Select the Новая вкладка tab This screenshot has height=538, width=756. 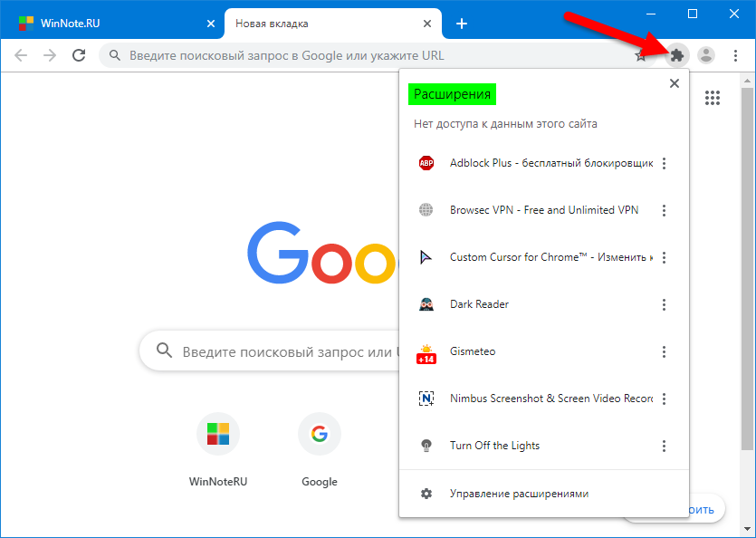tap(332, 24)
